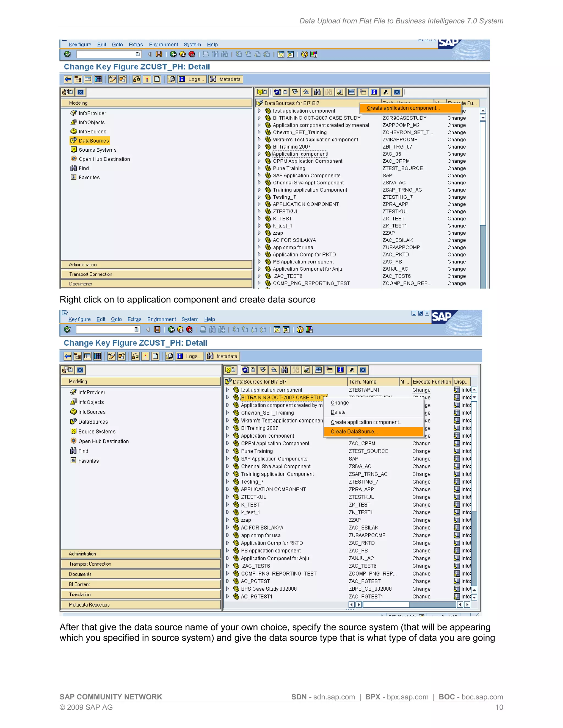Click vertical scrollbar of lower DataSources tree
This screenshot has width=563, height=728.
point(474,493)
